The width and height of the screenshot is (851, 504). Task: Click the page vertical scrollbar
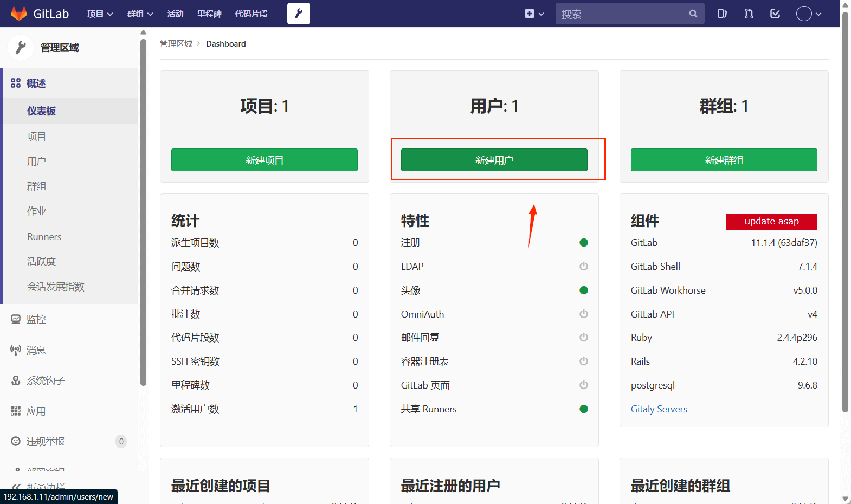coord(845,211)
